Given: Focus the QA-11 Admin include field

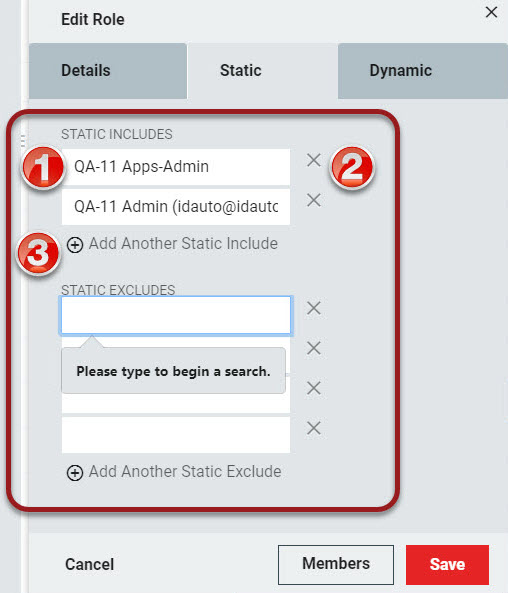Looking at the screenshot, I should point(176,207).
